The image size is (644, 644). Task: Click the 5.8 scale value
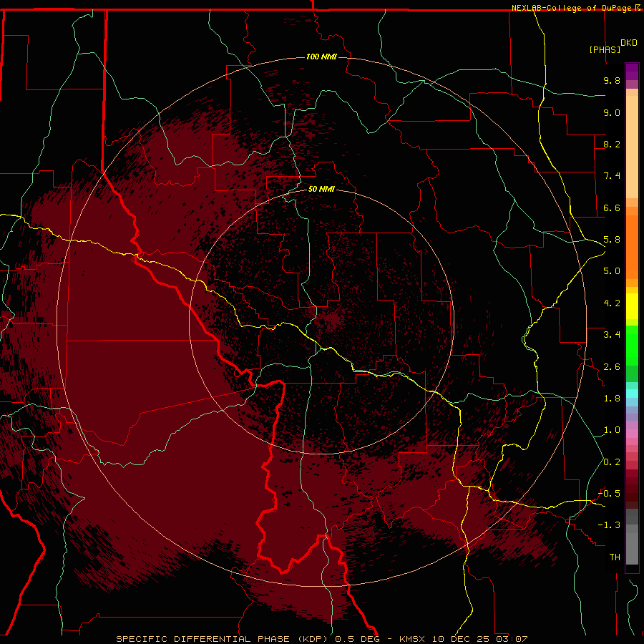612,240
